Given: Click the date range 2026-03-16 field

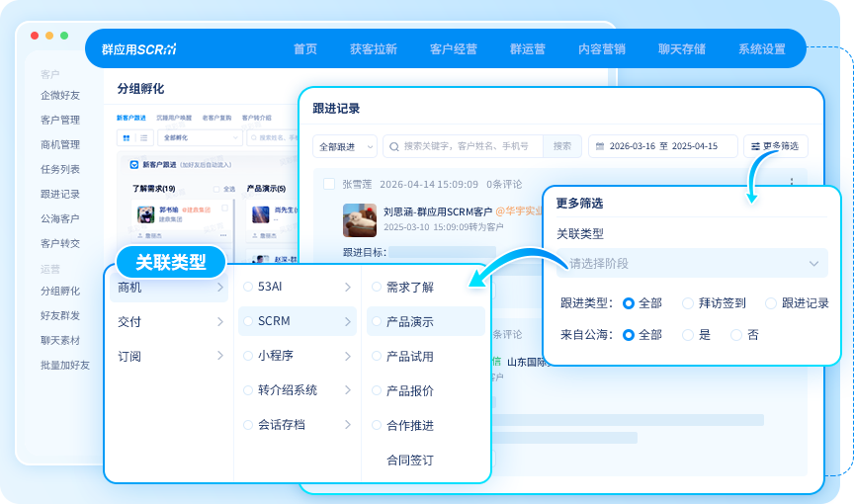Looking at the screenshot, I should click(663, 146).
